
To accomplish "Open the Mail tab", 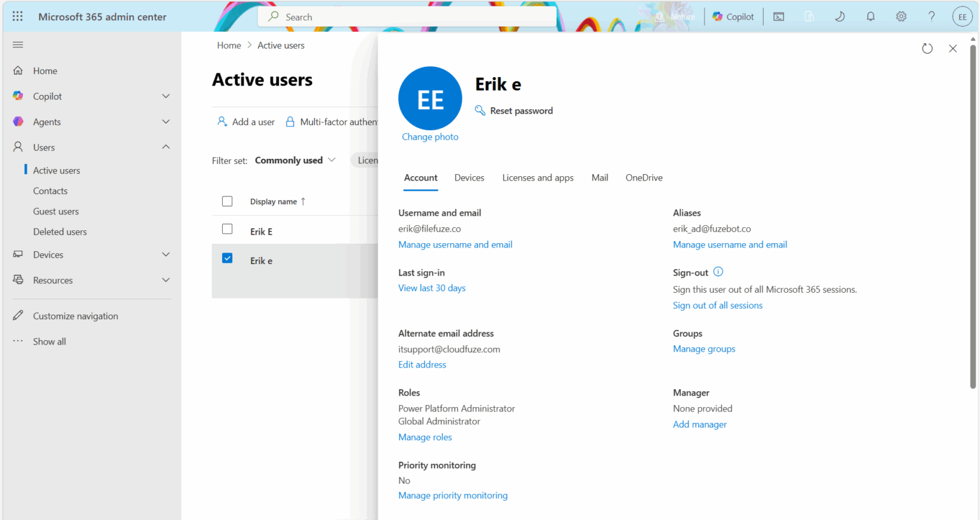I will coord(600,177).
